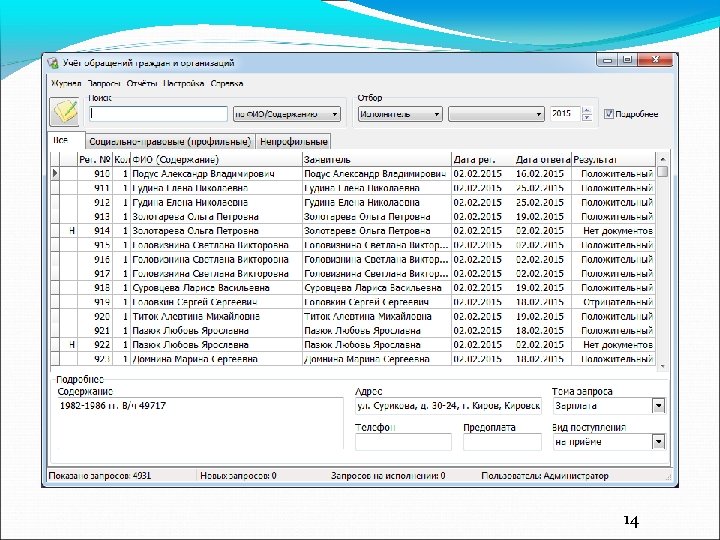Select row 919 Головкин Сергей Сергеевич

tap(353, 302)
